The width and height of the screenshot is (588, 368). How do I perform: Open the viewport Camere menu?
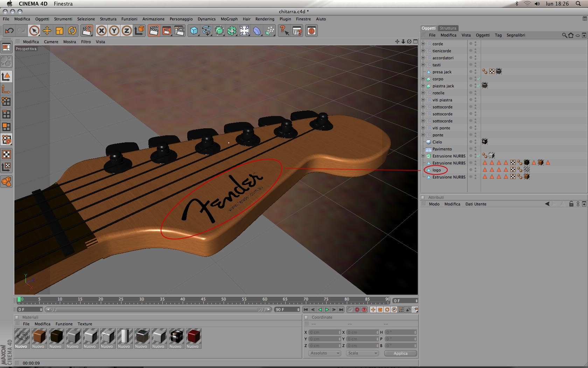[51, 42]
